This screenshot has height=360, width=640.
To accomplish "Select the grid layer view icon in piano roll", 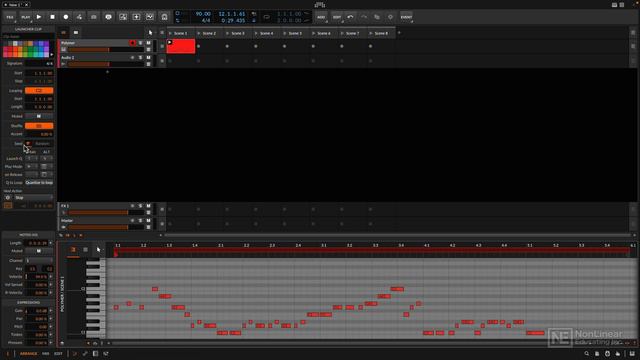I will (x=85, y=249).
